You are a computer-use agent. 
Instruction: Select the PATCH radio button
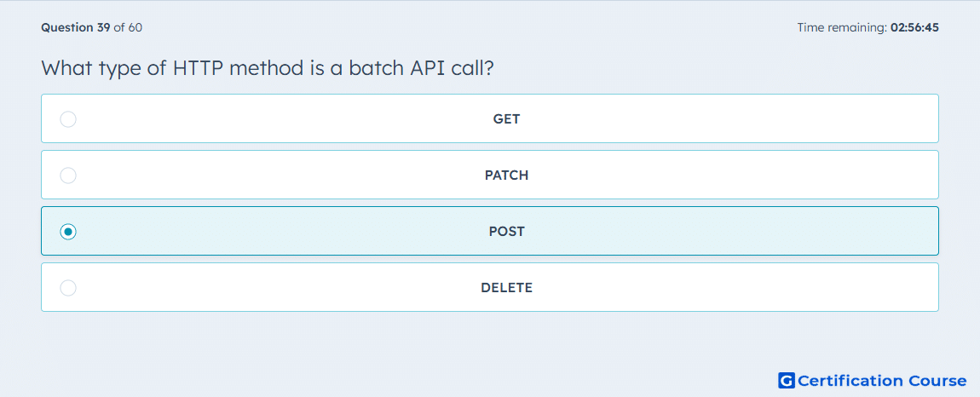[x=68, y=175]
